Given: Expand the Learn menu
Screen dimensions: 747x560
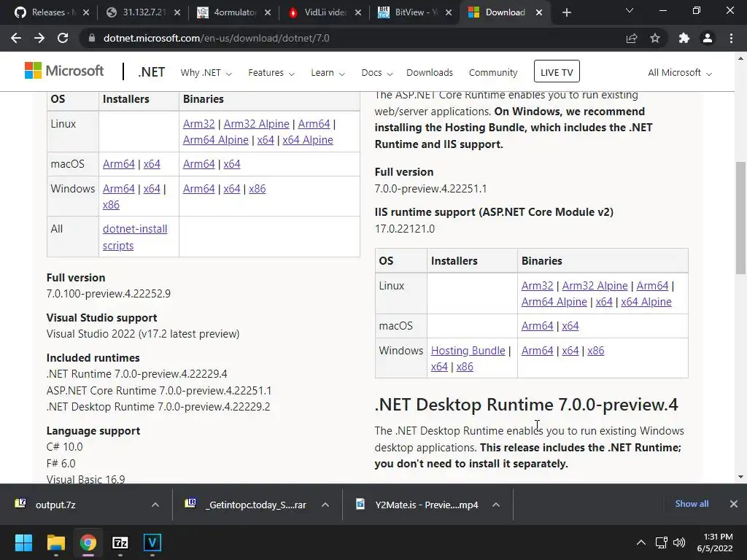Looking at the screenshot, I should (328, 73).
